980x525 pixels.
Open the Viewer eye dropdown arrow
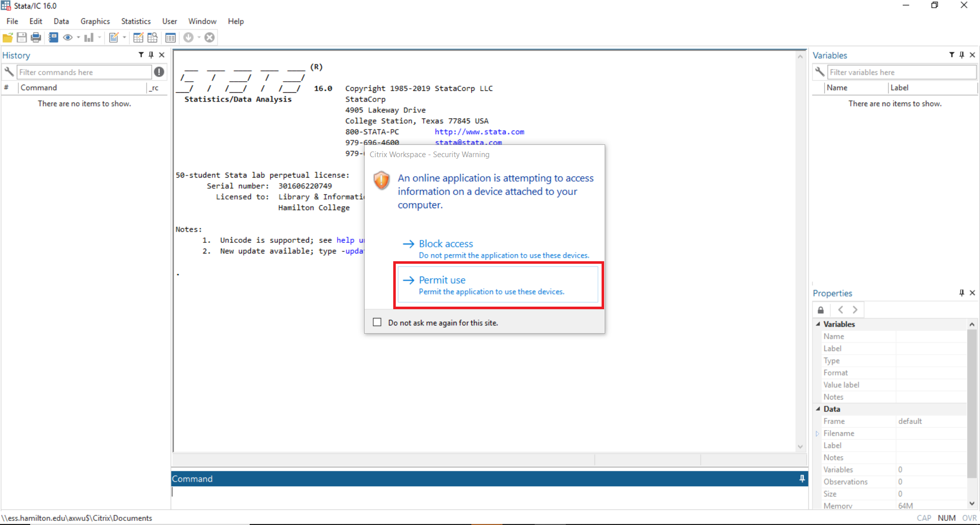pos(78,37)
